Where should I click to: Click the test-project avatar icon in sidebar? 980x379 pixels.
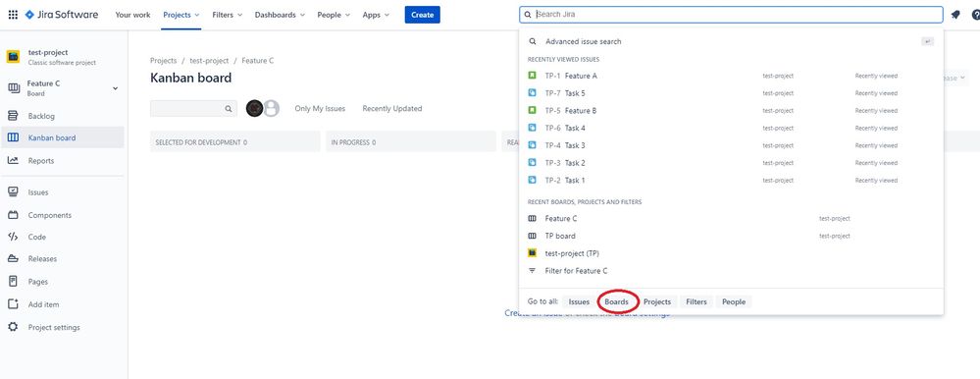13,57
